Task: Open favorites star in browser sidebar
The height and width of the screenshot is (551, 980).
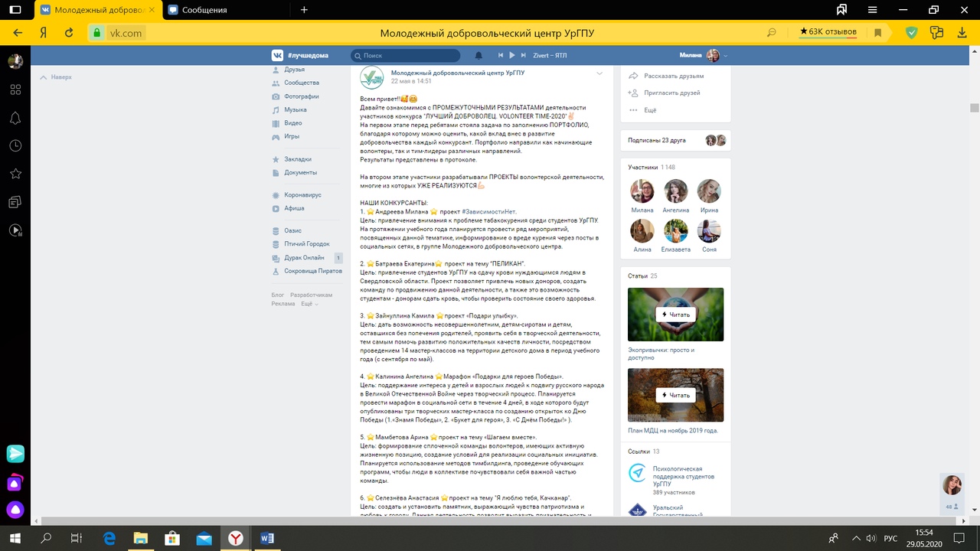Action: pyautogui.click(x=15, y=174)
